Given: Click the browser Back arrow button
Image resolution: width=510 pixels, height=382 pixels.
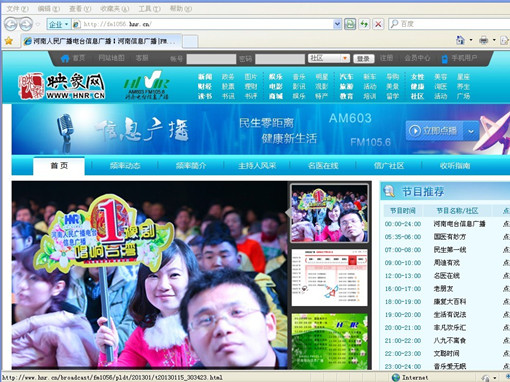Looking at the screenshot, I should [x=10, y=24].
